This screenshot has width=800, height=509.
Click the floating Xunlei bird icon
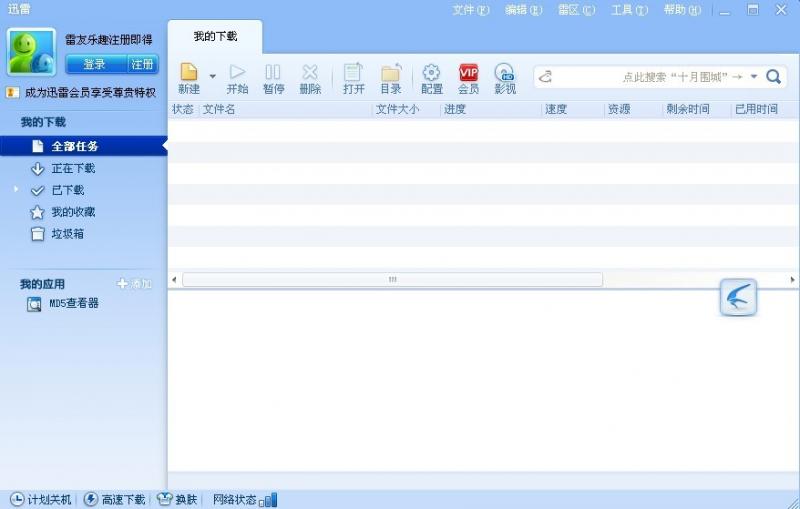tap(738, 297)
